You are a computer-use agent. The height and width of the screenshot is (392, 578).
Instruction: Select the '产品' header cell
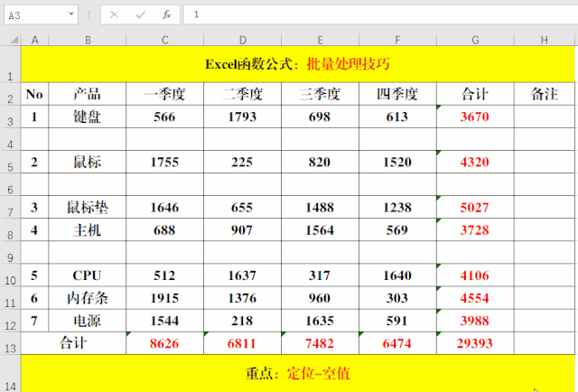click(x=88, y=94)
